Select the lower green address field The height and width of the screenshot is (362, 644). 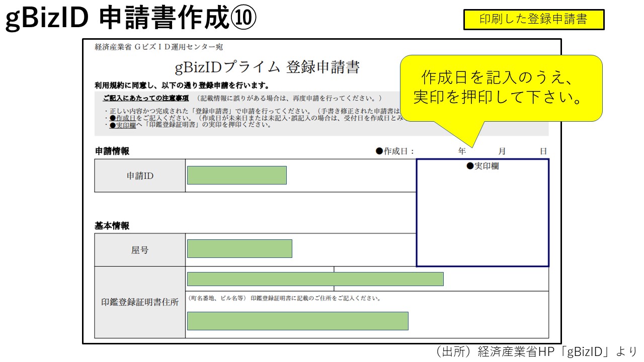[297, 321]
